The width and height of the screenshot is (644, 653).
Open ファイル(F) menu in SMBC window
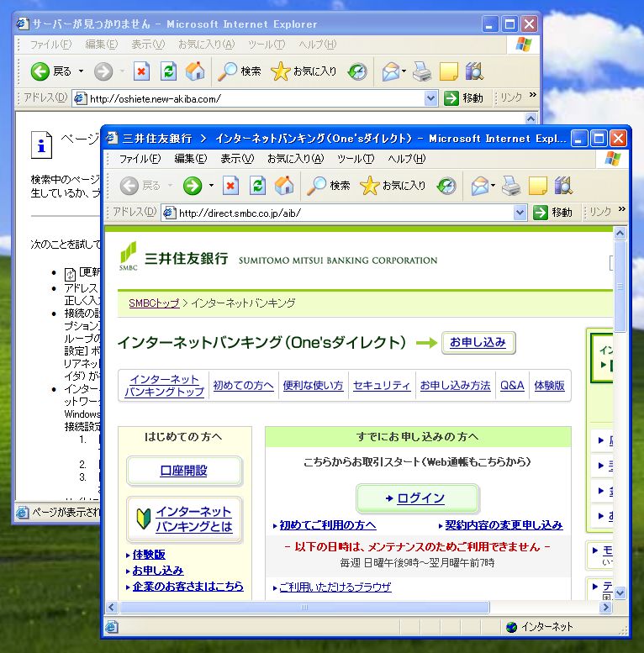[x=140, y=159]
